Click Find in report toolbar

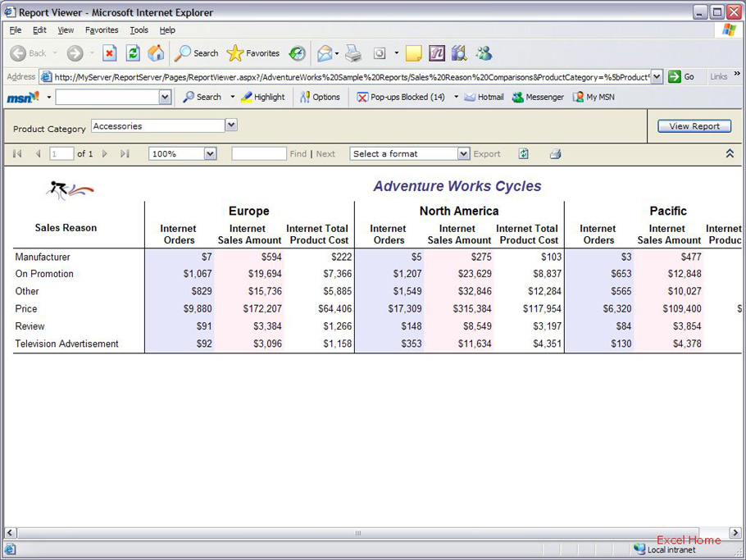[298, 153]
